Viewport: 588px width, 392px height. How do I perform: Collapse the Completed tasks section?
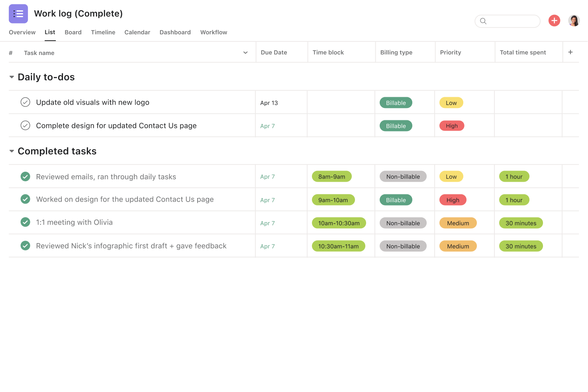coord(11,151)
